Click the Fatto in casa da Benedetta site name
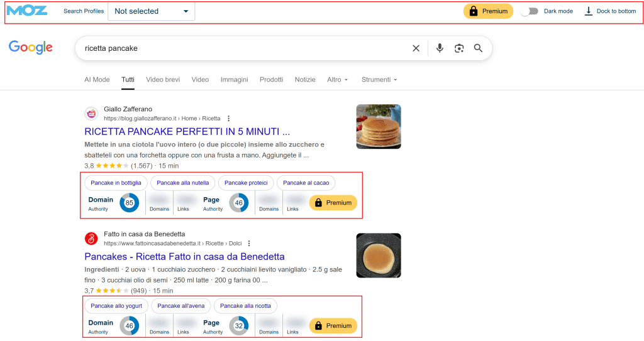 point(144,234)
